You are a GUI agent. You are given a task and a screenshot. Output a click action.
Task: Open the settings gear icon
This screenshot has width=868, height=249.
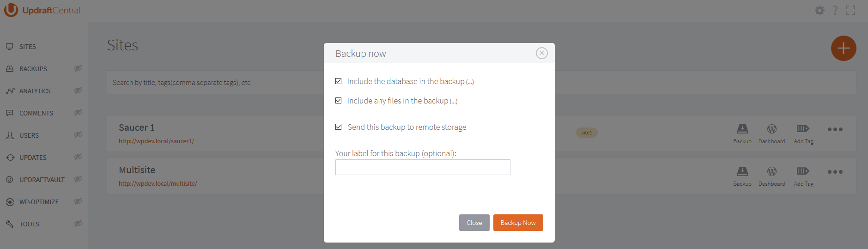click(x=819, y=10)
